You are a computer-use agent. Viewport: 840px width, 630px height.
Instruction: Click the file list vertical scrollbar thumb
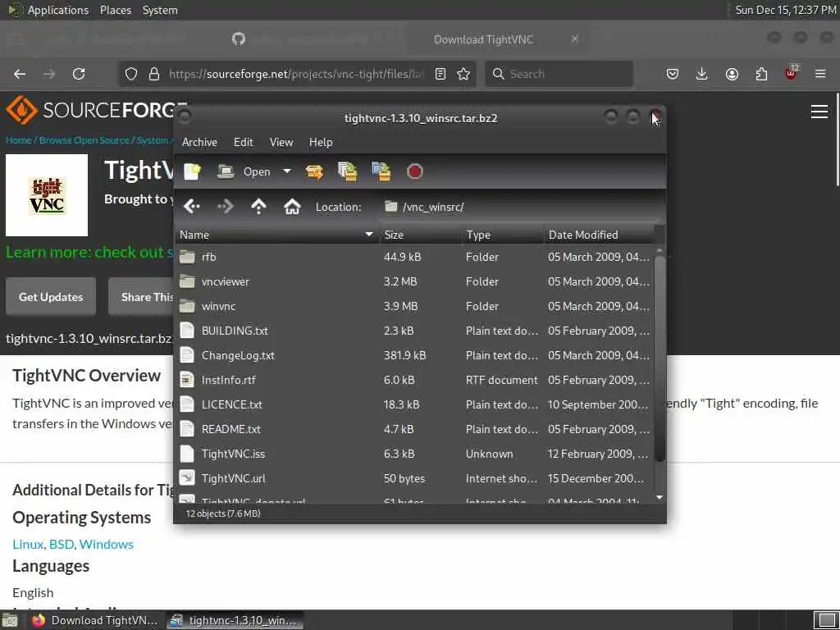[x=660, y=358]
